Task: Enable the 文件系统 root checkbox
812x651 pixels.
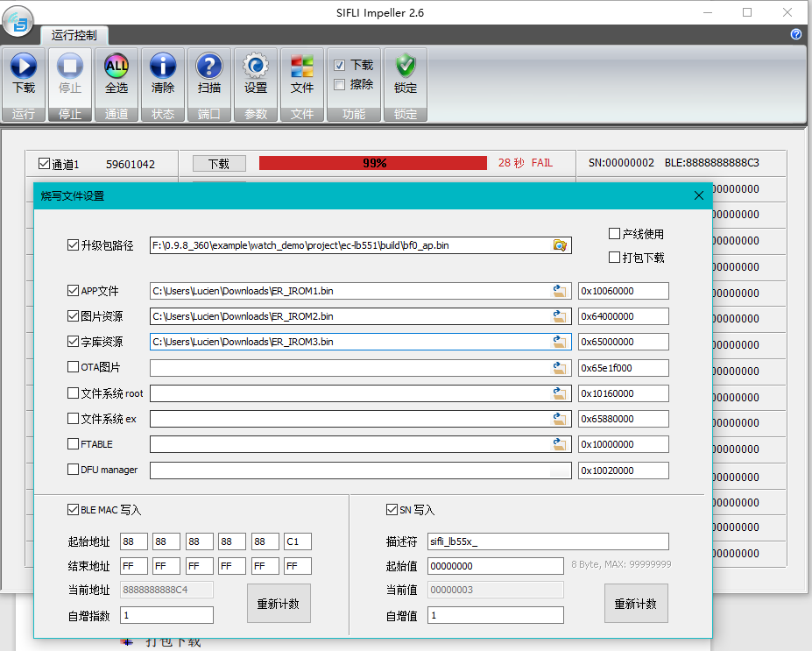Action: tap(73, 393)
